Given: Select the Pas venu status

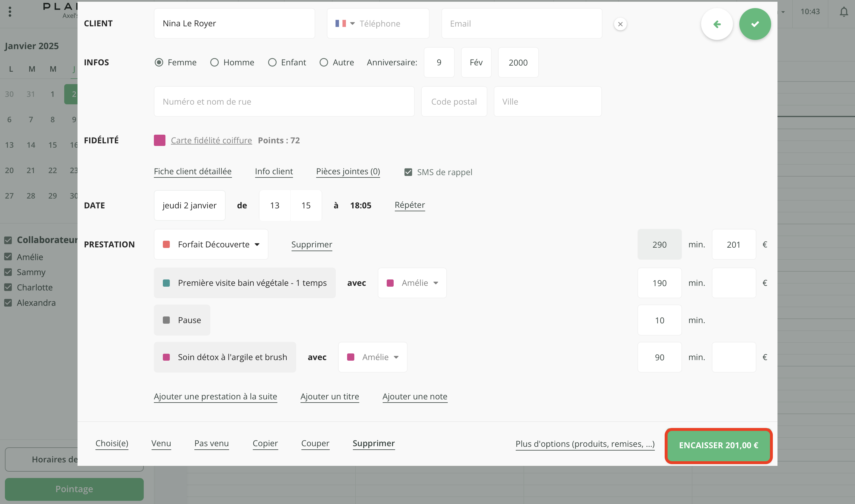Looking at the screenshot, I should tap(211, 443).
